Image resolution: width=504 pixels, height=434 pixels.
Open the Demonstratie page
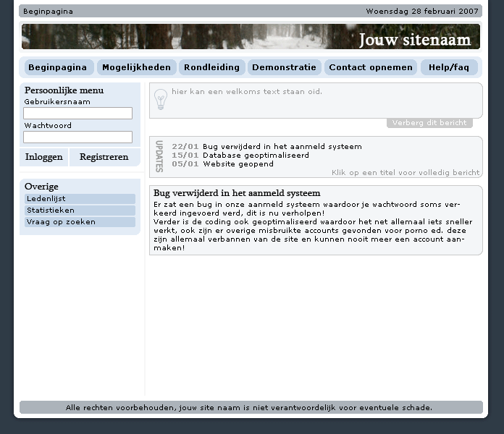pyautogui.click(x=285, y=67)
